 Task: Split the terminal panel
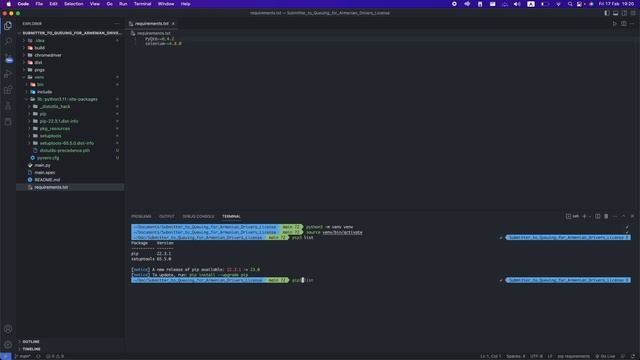pyautogui.click(x=598, y=216)
